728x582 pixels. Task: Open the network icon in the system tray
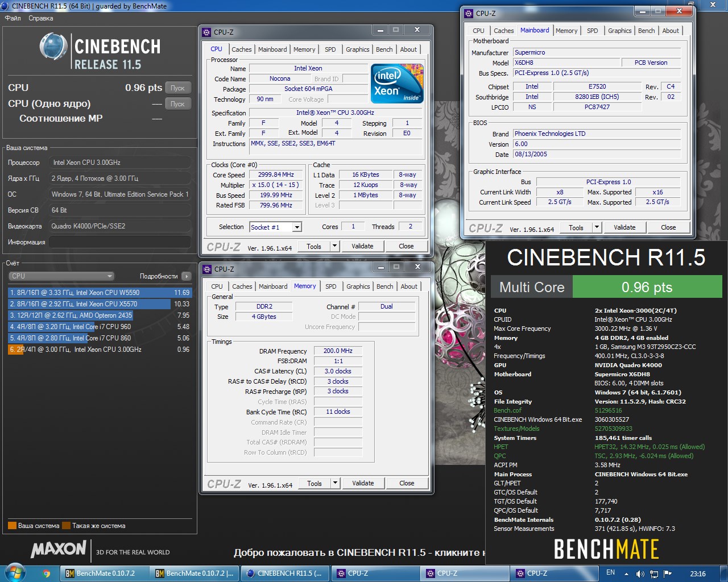click(x=654, y=573)
